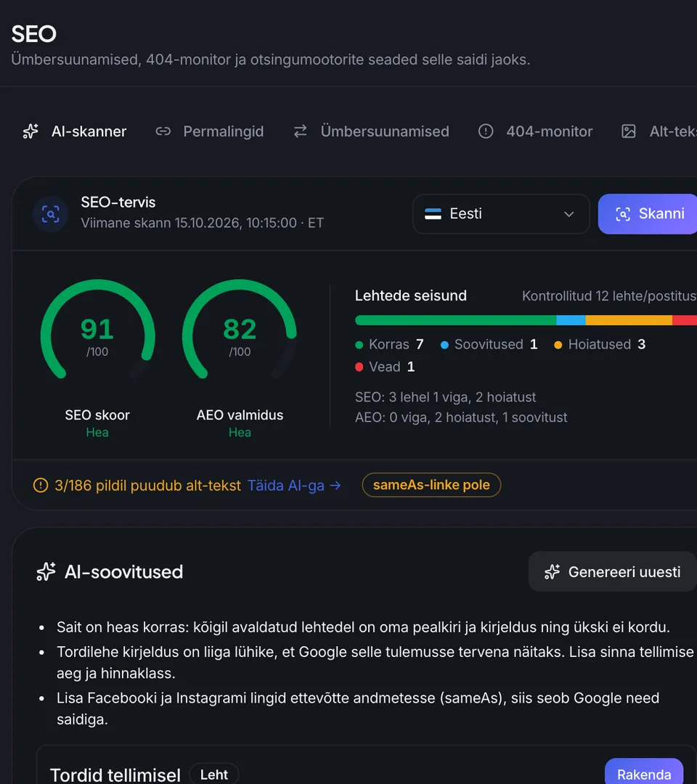Start a scan with Skanni button
The height and width of the screenshot is (784, 697).
[x=648, y=214]
